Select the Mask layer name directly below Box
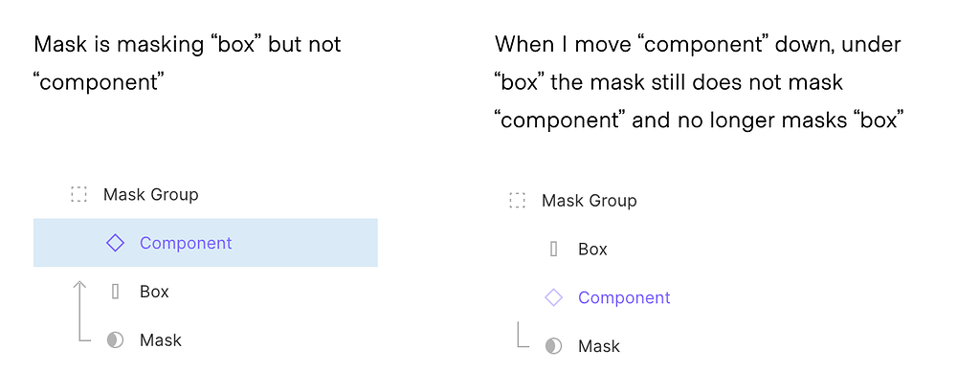 click(160, 340)
